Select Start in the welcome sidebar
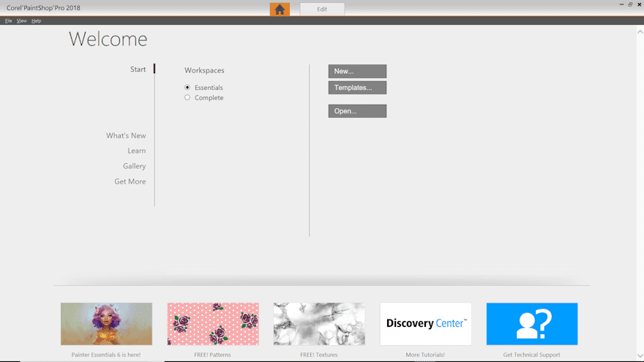 138,69
